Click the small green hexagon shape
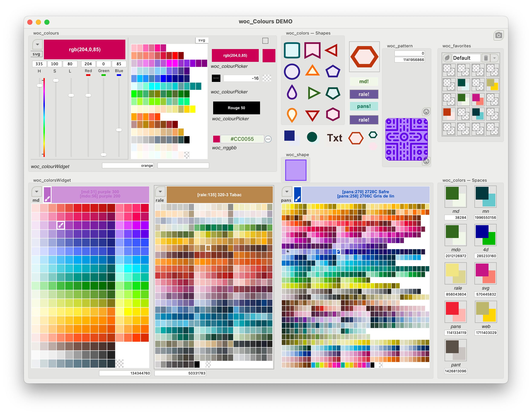This screenshot has height=415, width=532. (373, 135)
